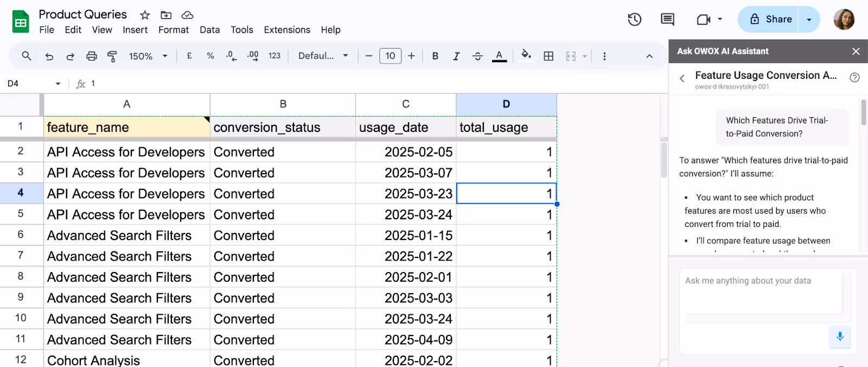The image size is (868, 367).
Task: Click the font size field
Action: (390, 56)
